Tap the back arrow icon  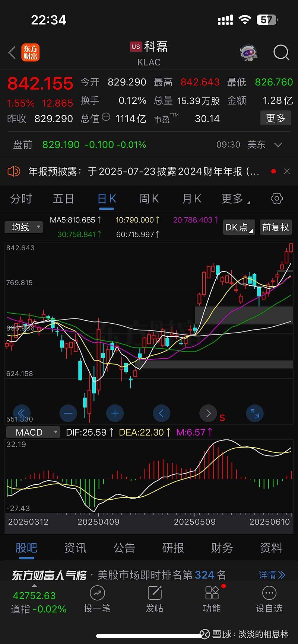pyautogui.click(x=12, y=53)
